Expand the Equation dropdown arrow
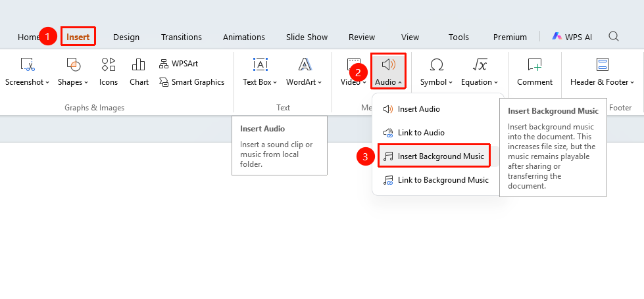 pos(496,82)
